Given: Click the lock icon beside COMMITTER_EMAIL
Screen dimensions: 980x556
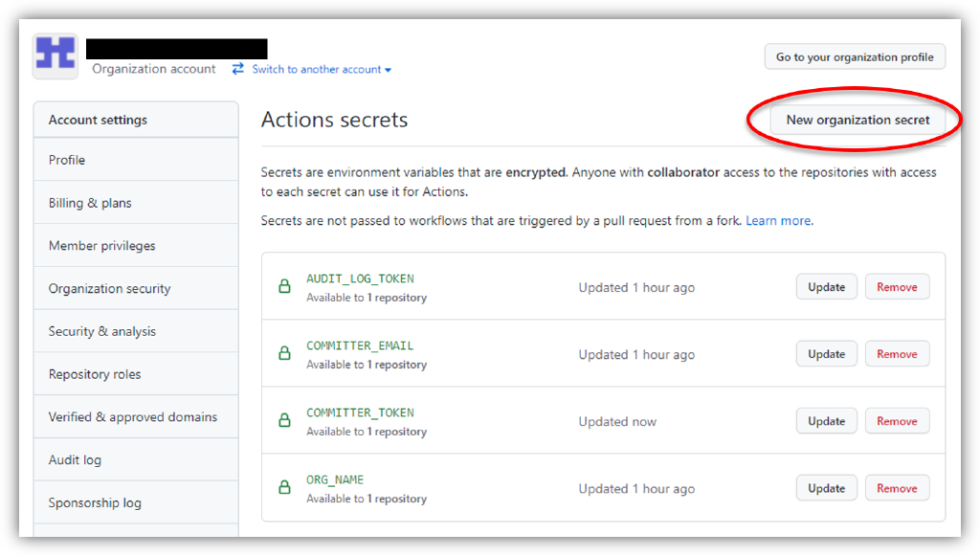Looking at the screenshot, I should (284, 353).
